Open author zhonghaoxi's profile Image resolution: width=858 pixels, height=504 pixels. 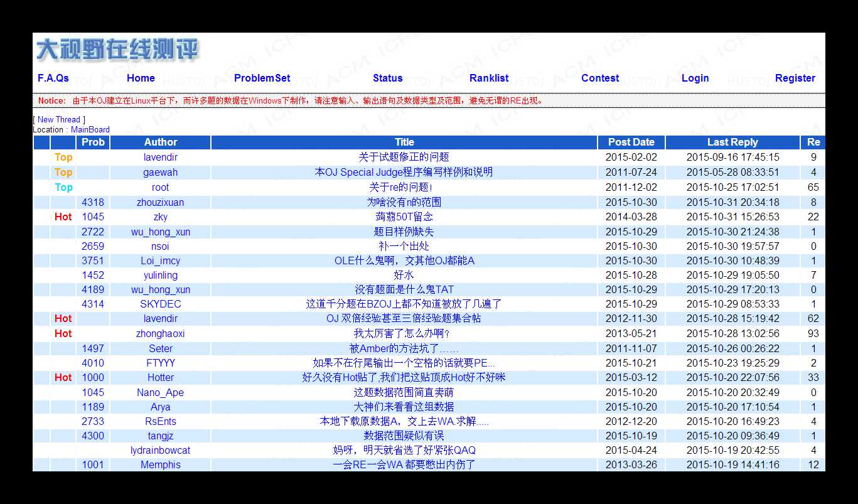click(x=161, y=333)
